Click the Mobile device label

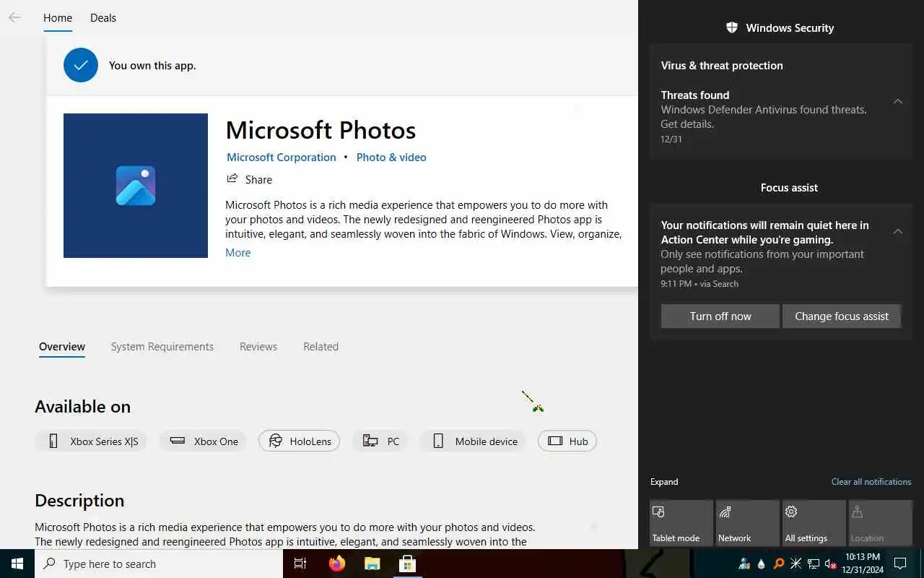[x=487, y=441]
